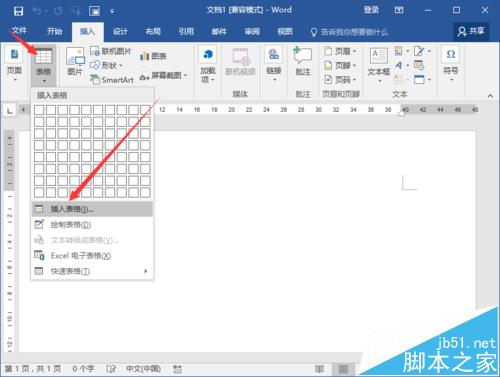Image resolution: width=500 pixels, height=377 pixels.
Task: Expand 快速表格 (Quick Tables) submenu
Action: (x=92, y=271)
